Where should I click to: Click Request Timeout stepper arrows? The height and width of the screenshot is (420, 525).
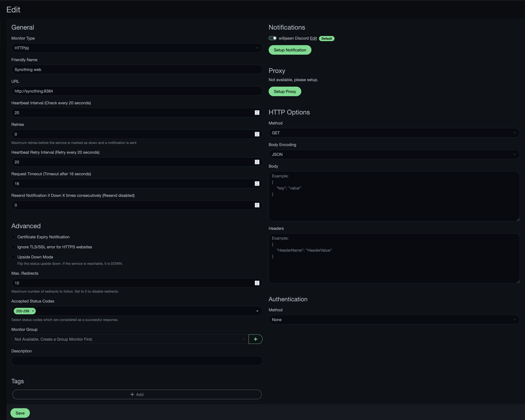pyautogui.click(x=257, y=183)
